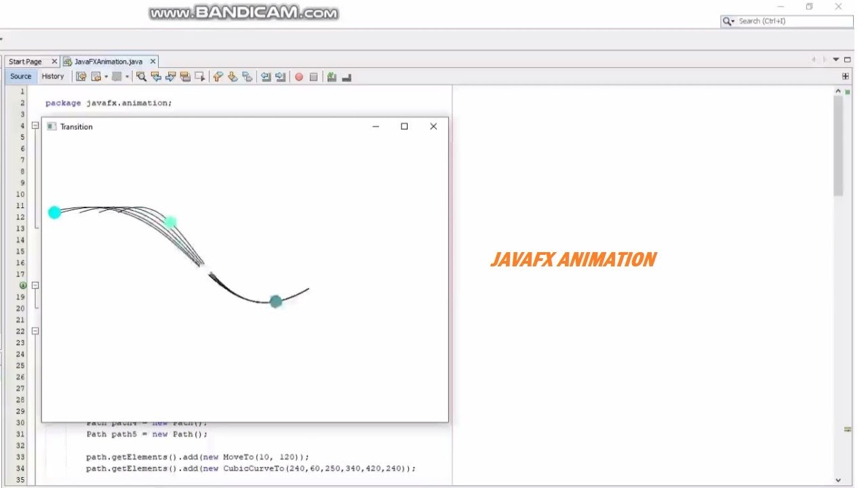This screenshot has height=488, width=868.
Task: Click the Uncomment icon in editor toolbar
Action: tap(347, 77)
